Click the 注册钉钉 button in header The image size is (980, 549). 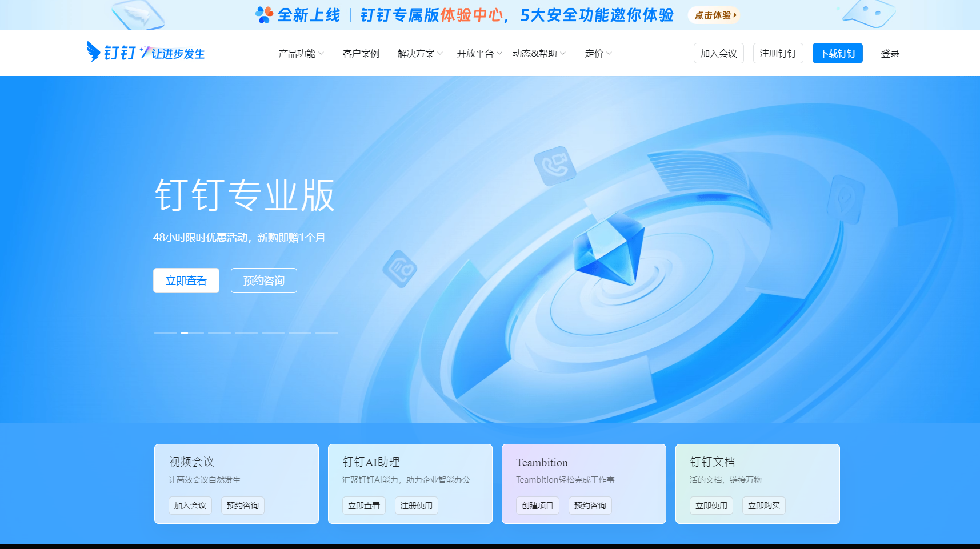click(x=778, y=53)
